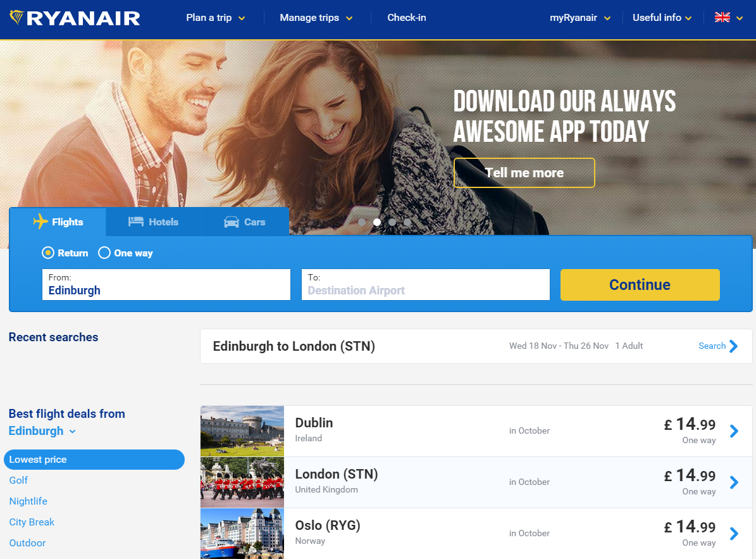Open the London guards thumbnail

[x=242, y=482]
